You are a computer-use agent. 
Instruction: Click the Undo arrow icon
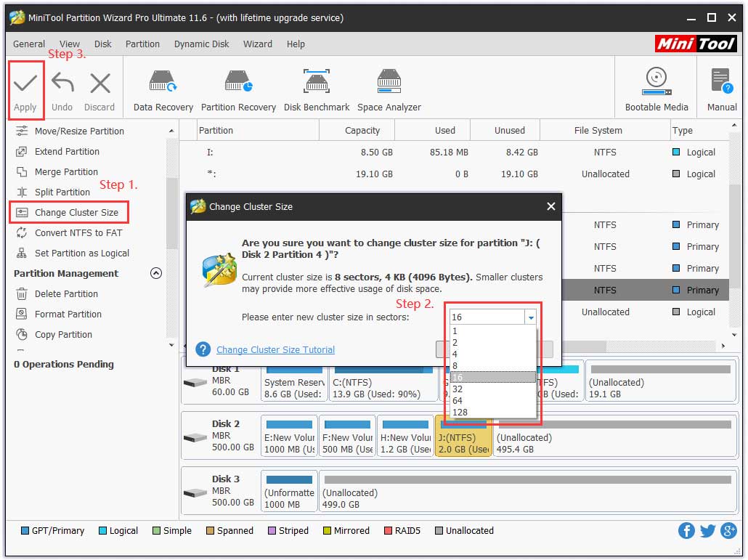pyautogui.click(x=62, y=84)
